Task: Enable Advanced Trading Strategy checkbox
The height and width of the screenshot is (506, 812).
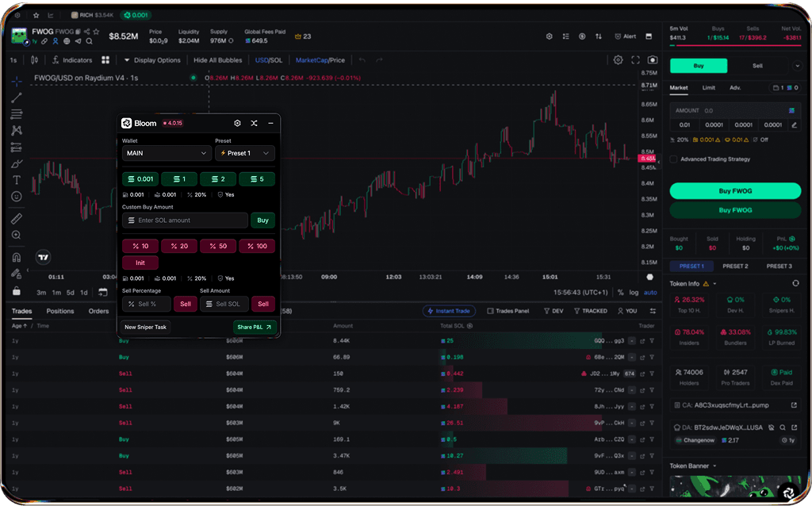Action: tap(674, 159)
